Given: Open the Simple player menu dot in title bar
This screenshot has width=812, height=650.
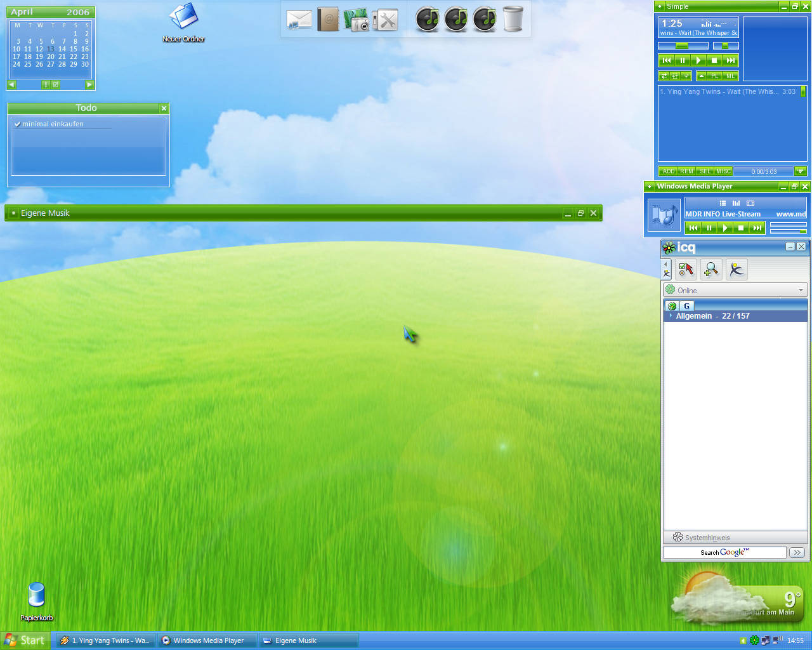Looking at the screenshot, I should point(660,6).
